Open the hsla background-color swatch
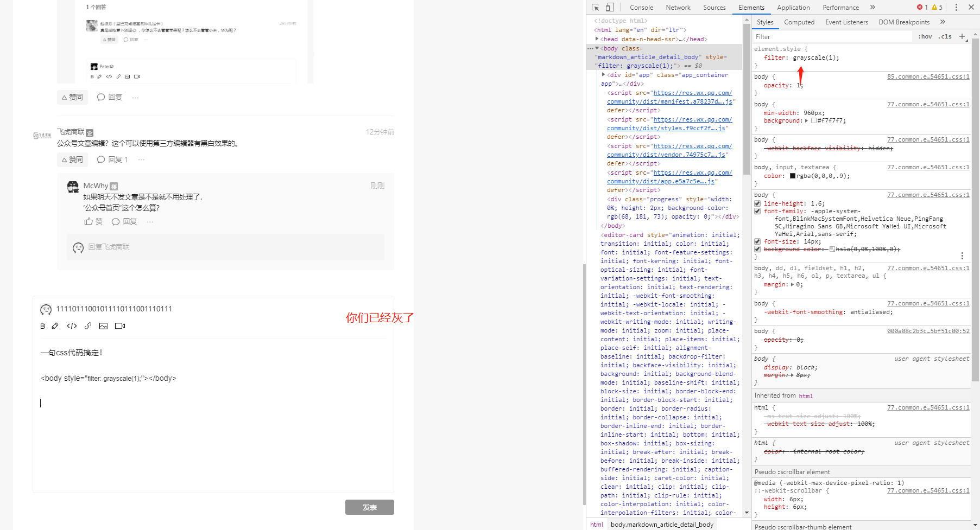 click(x=832, y=249)
